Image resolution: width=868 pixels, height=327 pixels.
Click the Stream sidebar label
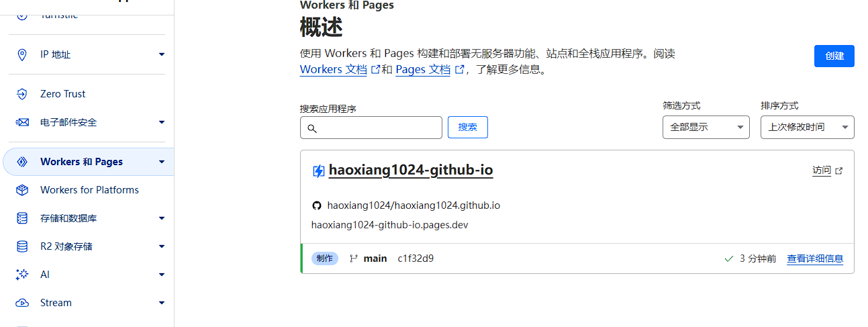(x=56, y=303)
